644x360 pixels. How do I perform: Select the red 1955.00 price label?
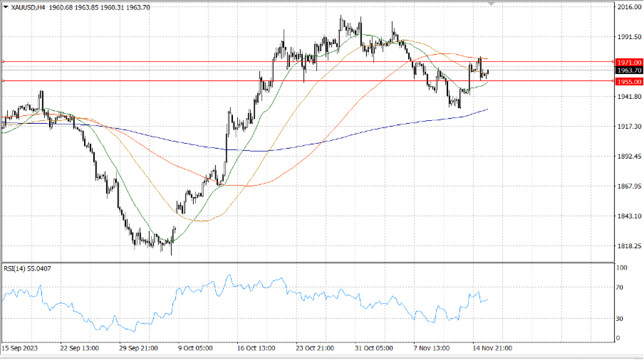click(629, 82)
